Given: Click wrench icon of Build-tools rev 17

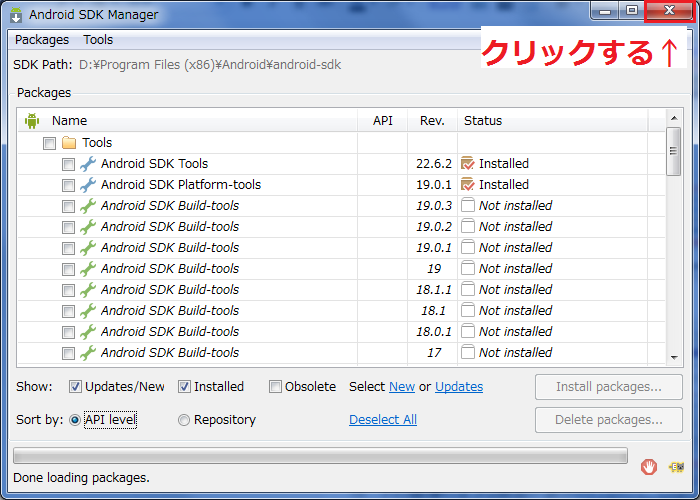Looking at the screenshot, I should (88, 353).
